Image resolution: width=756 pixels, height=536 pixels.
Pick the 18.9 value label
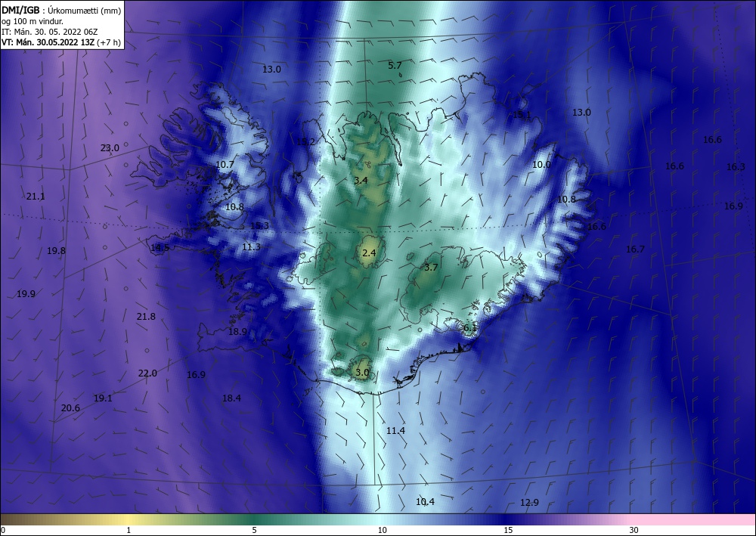(237, 332)
